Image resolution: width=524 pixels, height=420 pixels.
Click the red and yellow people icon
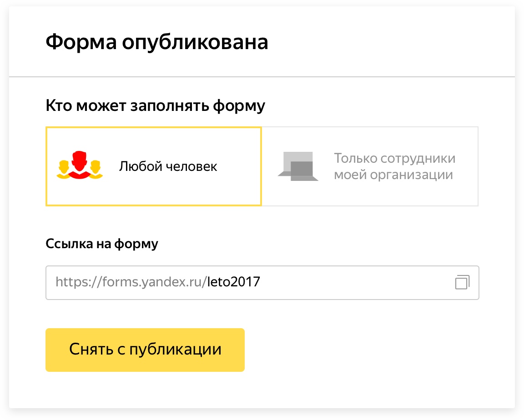point(80,166)
